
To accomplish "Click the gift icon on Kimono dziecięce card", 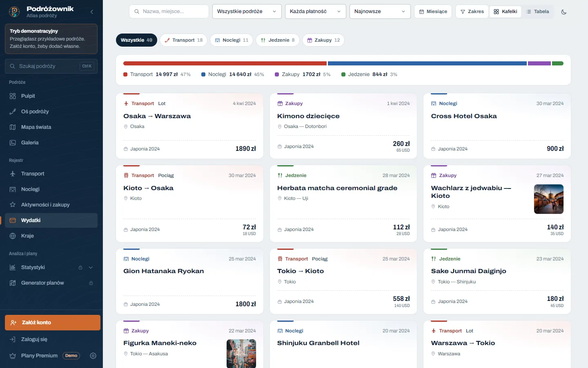I will pyautogui.click(x=280, y=103).
